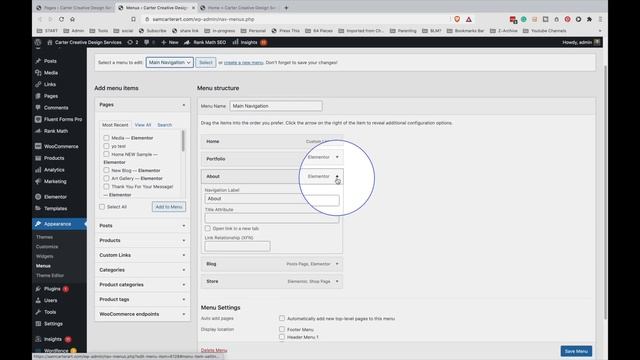The width and height of the screenshot is (640, 360).
Task: Reload the browser page
Action: pos(61,19)
